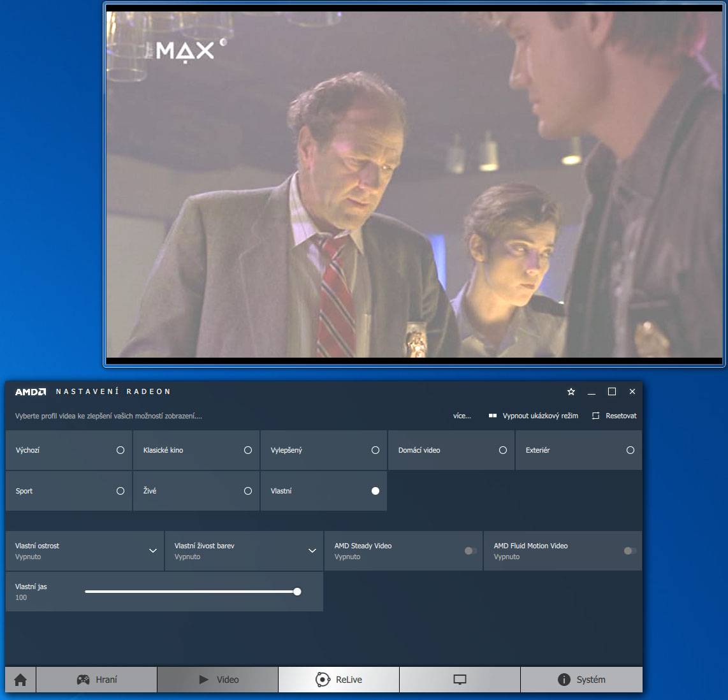
Task: Open the Display tab monitor icon
Action: pyautogui.click(x=460, y=680)
